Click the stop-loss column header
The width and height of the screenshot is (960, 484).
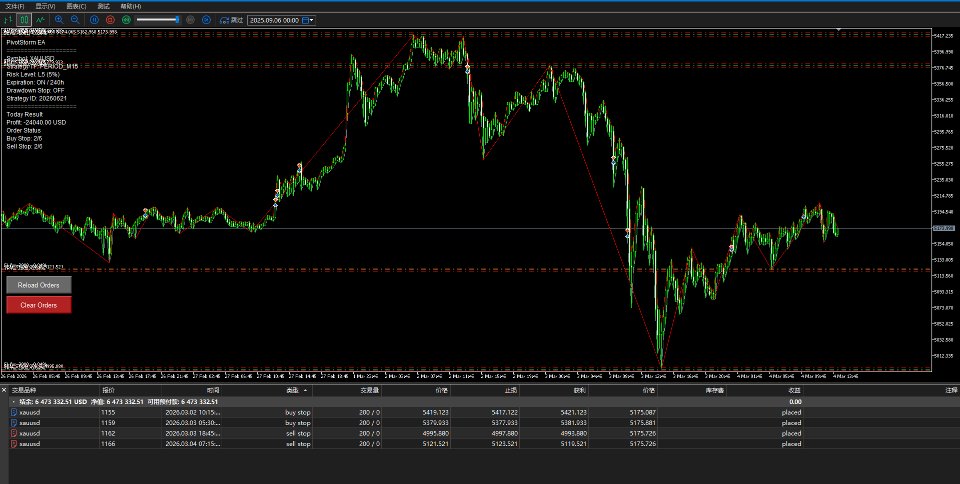point(485,390)
